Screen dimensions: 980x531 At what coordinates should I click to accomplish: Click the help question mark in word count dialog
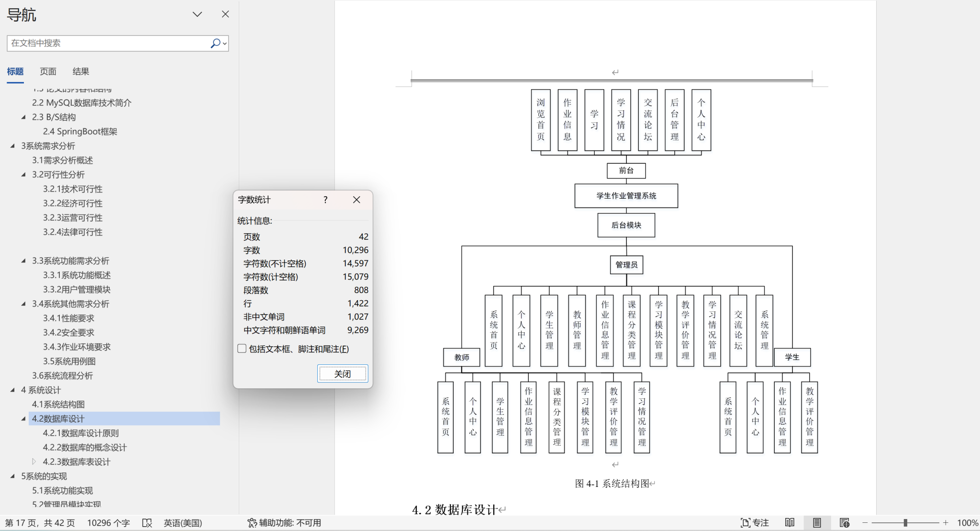pyautogui.click(x=325, y=200)
